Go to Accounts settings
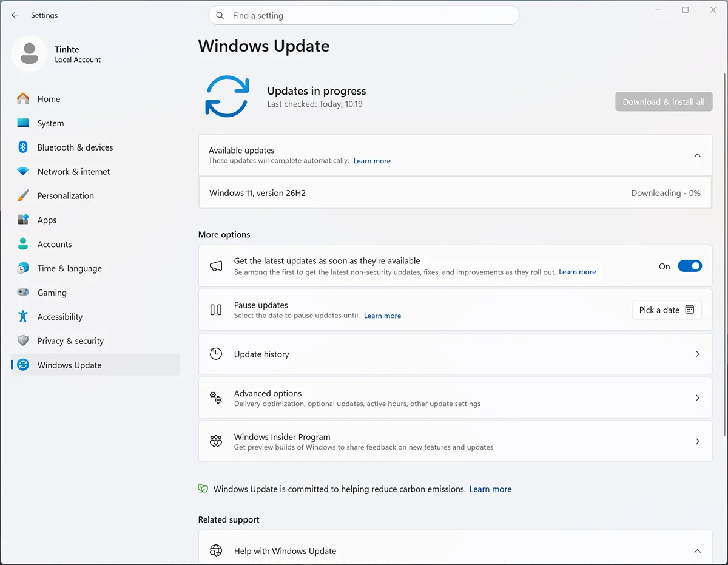728x565 pixels. pos(95,244)
